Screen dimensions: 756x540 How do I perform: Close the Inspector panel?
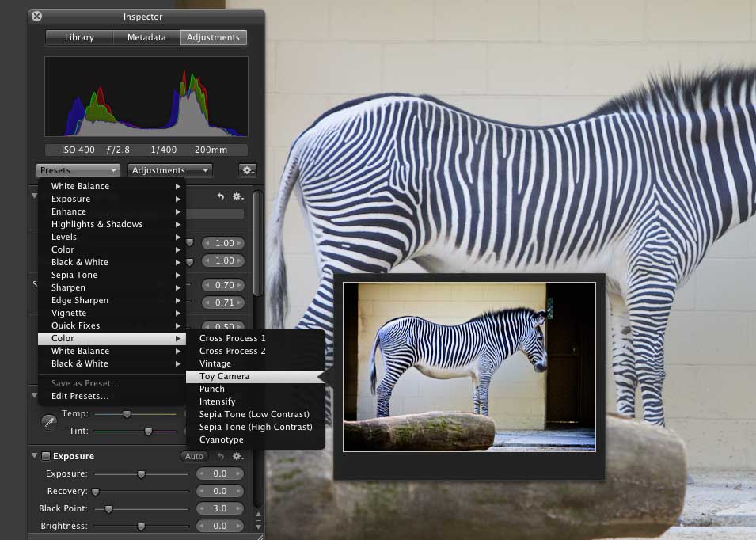[x=36, y=17]
